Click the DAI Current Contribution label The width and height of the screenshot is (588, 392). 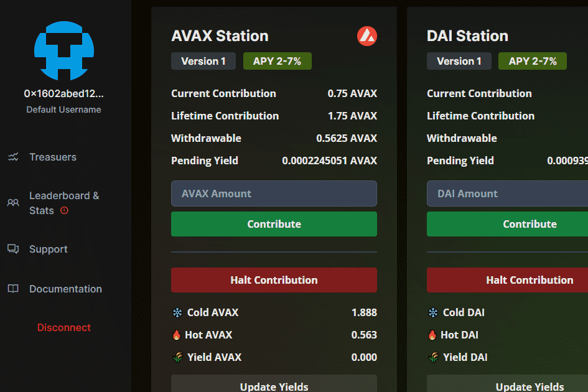coord(479,93)
